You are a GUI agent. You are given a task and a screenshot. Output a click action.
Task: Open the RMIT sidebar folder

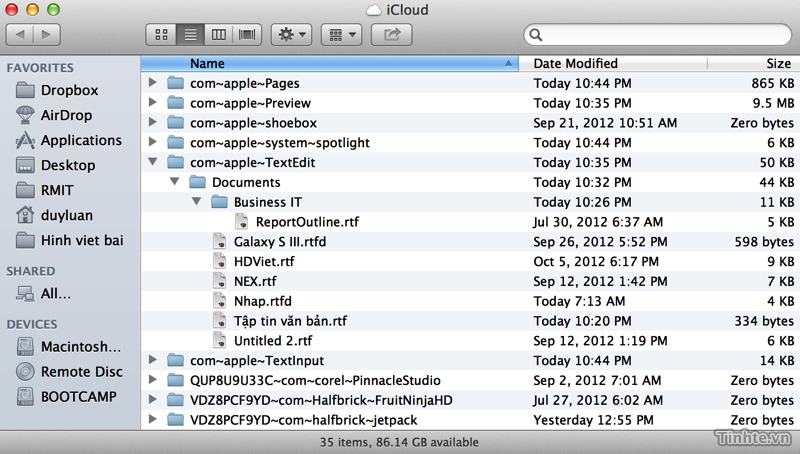pyautogui.click(x=45, y=190)
